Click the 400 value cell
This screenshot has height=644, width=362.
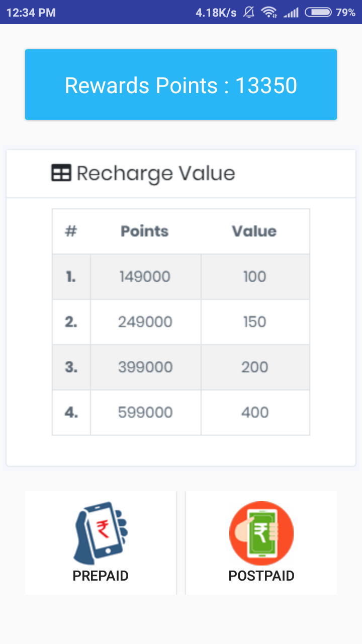[255, 413]
